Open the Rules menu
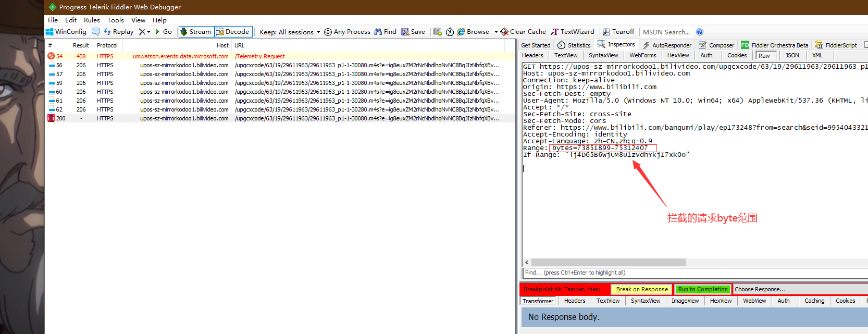This screenshot has width=868, height=334. (x=92, y=20)
